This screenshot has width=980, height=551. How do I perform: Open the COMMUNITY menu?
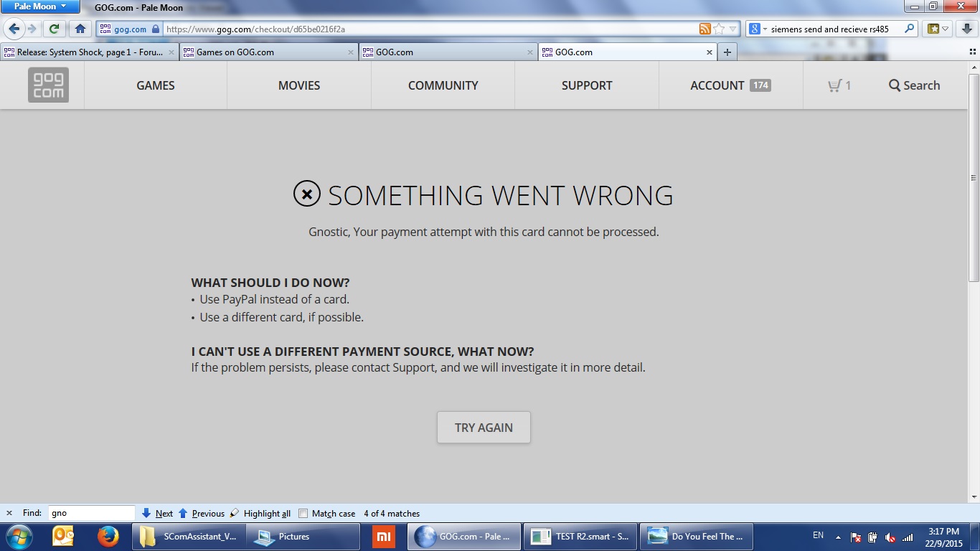point(443,85)
